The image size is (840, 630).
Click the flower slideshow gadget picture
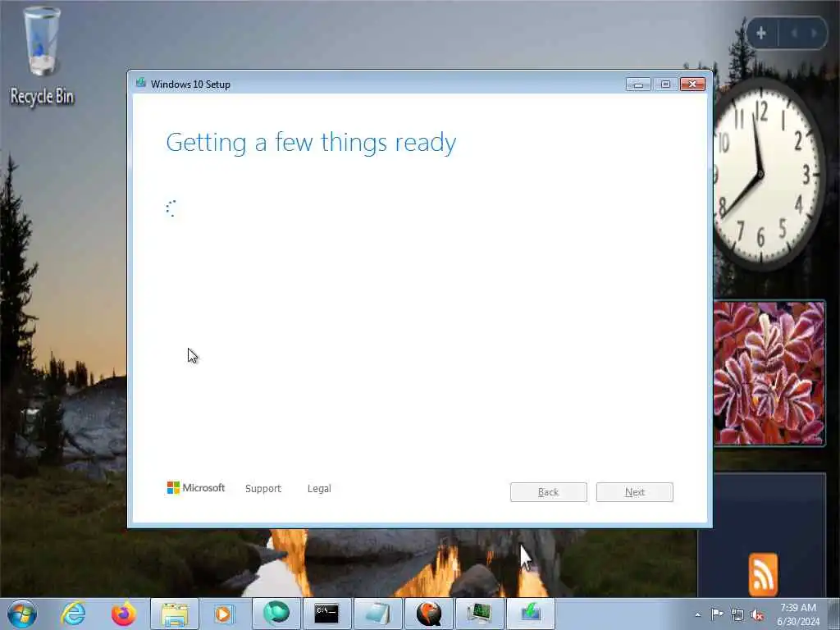(x=769, y=373)
